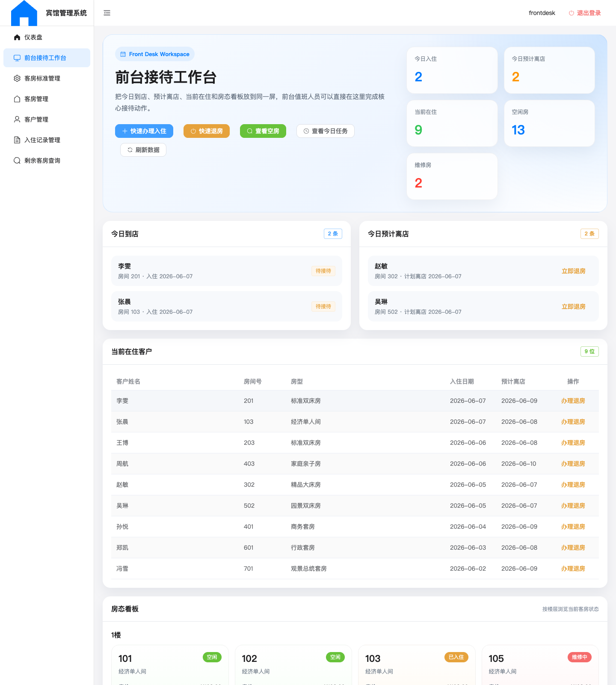Click the 102 room card title
The image size is (616, 685).
point(249,658)
